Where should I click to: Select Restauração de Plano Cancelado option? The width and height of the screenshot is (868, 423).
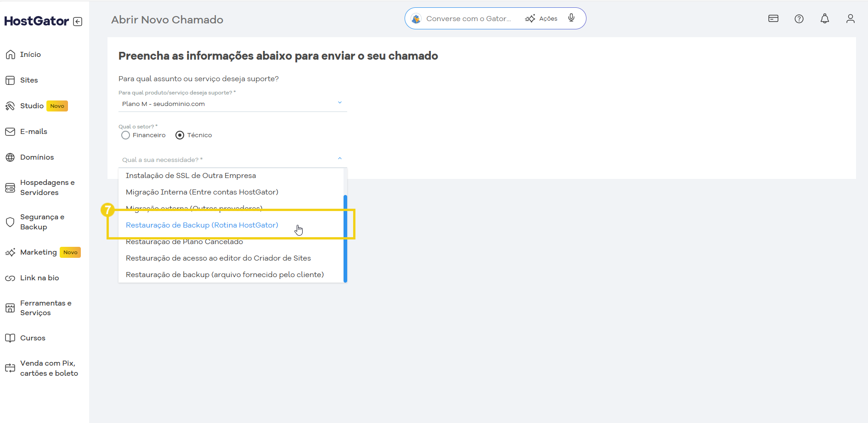pos(231,242)
